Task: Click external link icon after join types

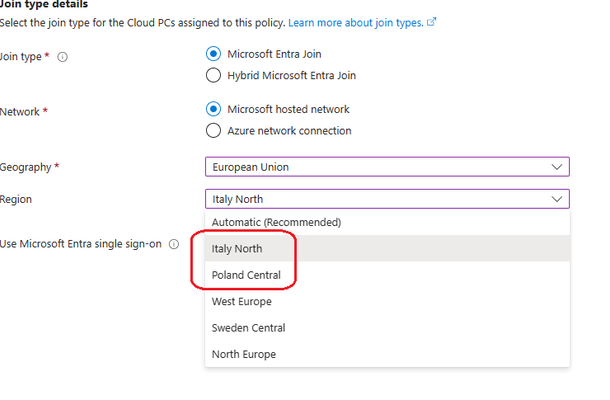Action: pos(431,22)
